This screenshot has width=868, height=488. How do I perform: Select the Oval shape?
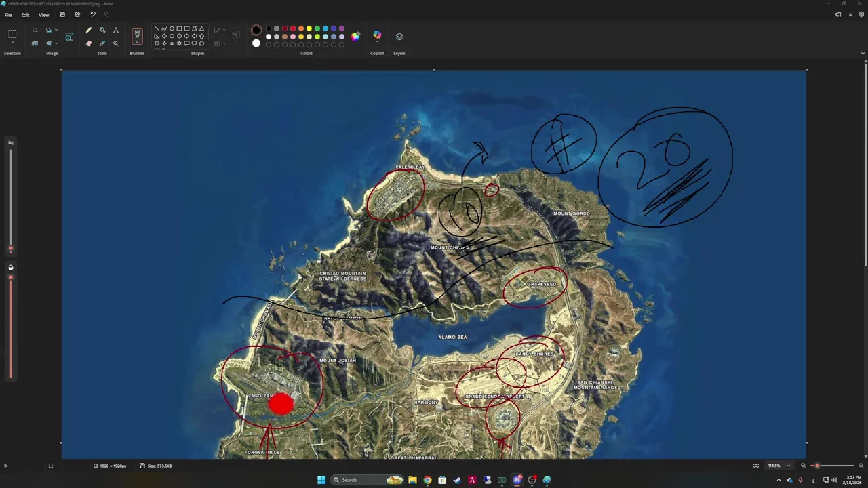(172, 29)
